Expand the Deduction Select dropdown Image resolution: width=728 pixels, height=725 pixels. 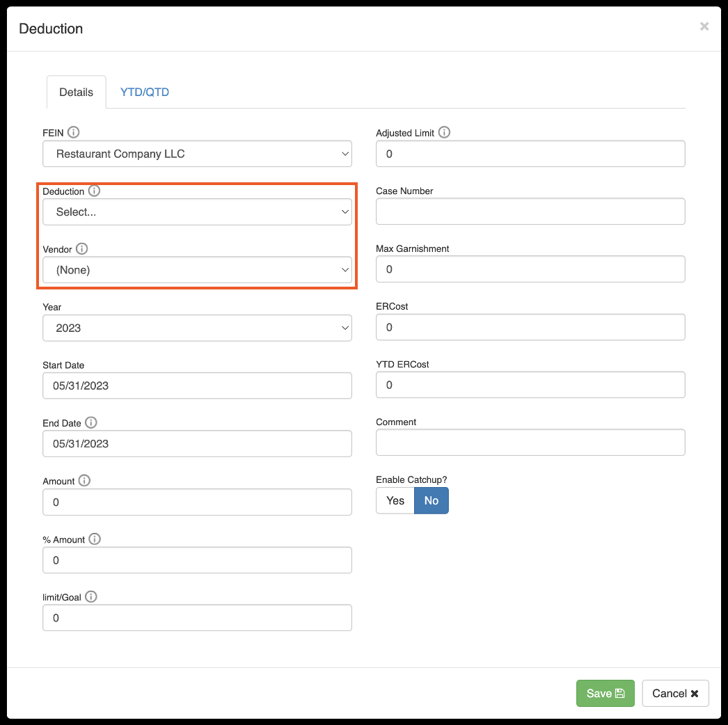click(197, 212)
